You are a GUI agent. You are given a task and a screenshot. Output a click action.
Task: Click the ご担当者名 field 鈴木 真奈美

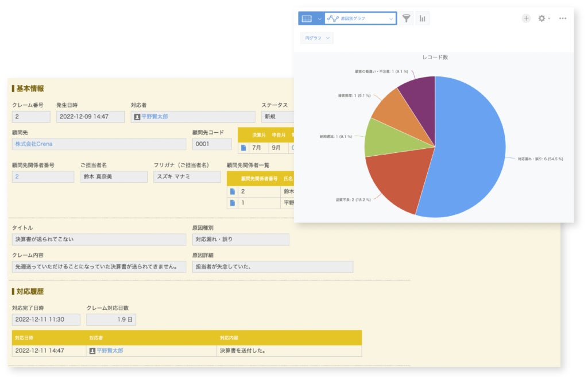(114, 176)
